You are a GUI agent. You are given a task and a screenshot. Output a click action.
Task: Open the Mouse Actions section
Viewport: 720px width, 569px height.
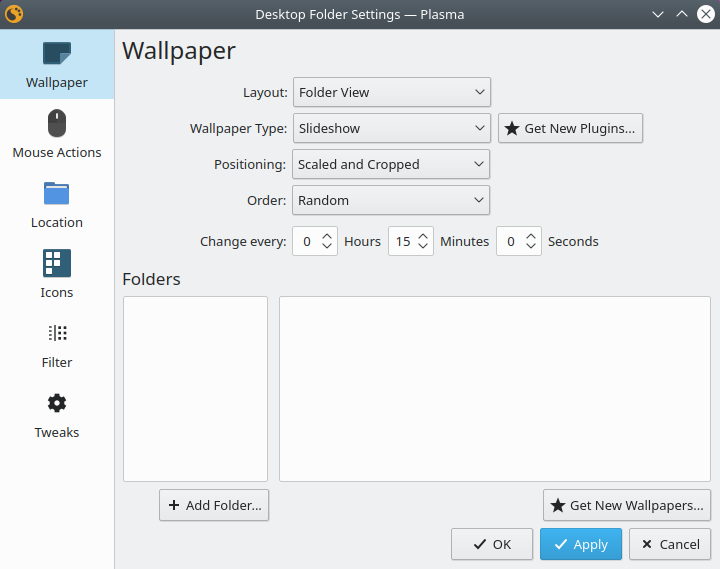57,135
